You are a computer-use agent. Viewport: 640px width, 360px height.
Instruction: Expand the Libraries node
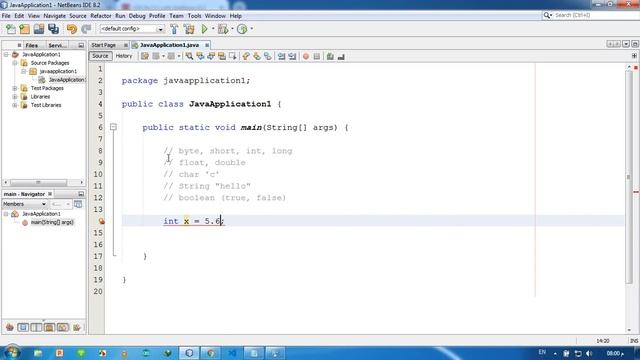pos(15,97)
